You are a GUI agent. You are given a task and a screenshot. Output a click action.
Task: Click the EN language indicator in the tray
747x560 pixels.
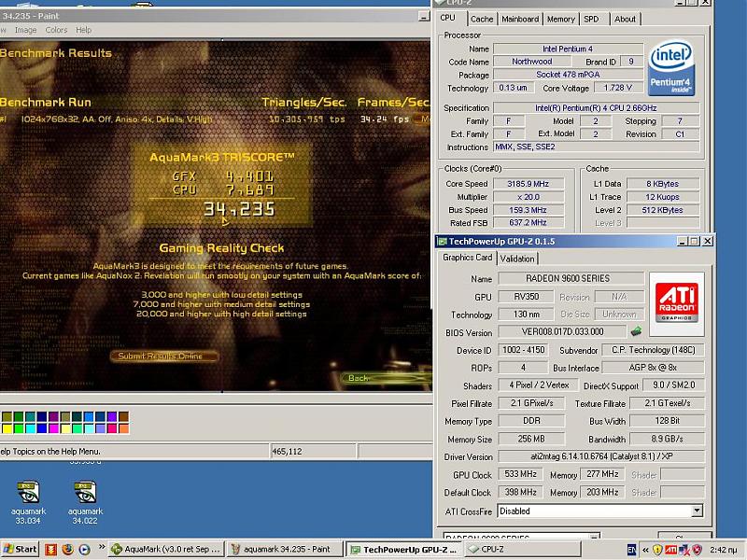coord(631,550)
